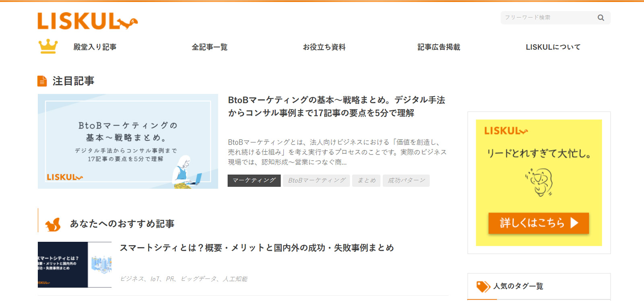Click the BtoBマーケティングとは article excerpt
644x301 pixels.
coord(337,152)
